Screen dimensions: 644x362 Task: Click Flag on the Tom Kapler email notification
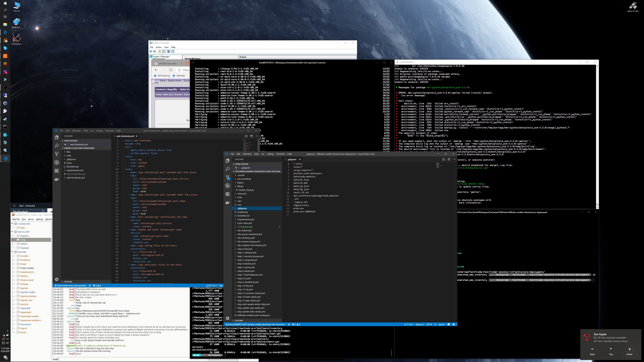611,351
